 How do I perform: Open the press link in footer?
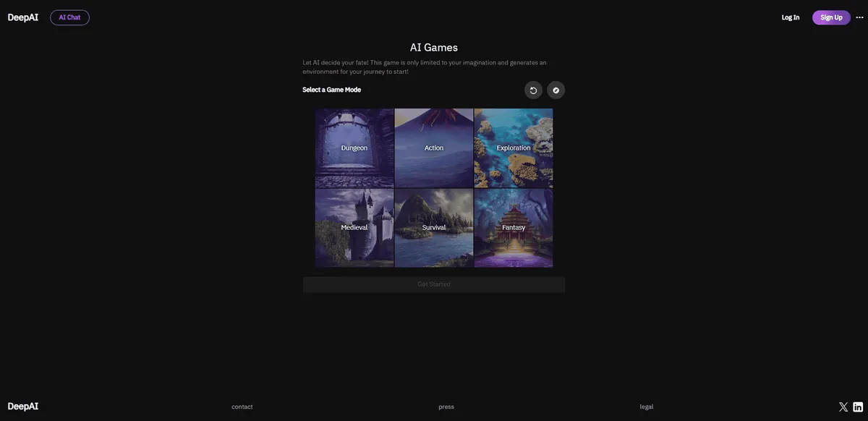(446, 407)
